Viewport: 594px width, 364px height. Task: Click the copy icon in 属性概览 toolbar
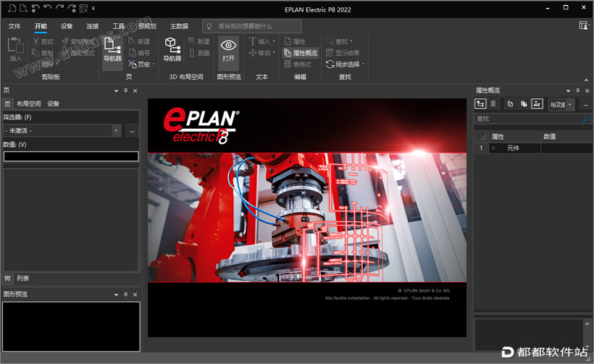[x=510, y=103]
